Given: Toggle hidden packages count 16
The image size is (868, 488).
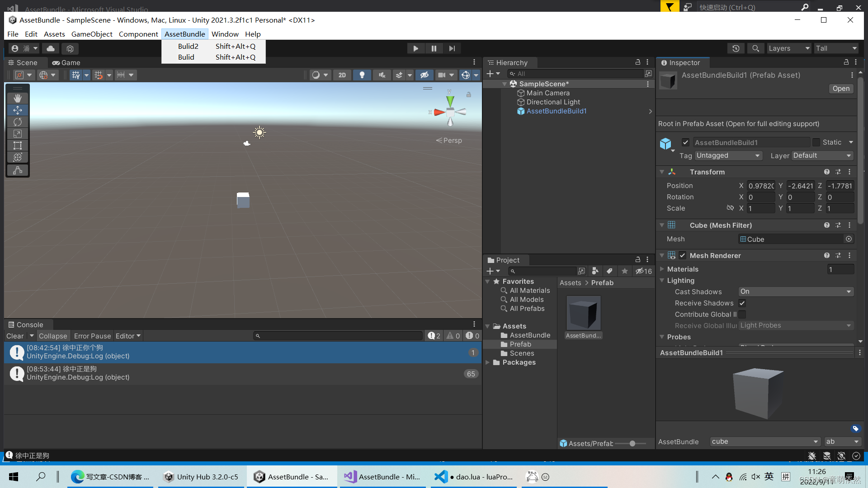Looking at the screenshot, I should (x=644, y=271).
